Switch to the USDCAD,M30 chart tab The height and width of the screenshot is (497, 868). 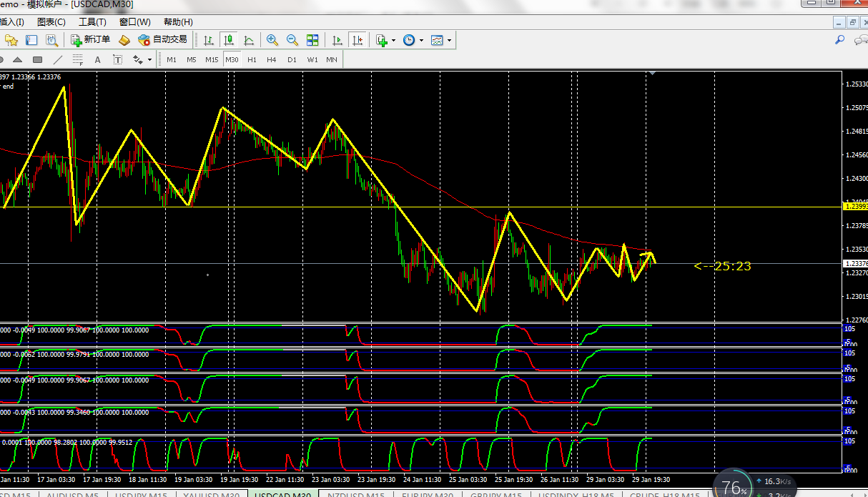(283, 495)
